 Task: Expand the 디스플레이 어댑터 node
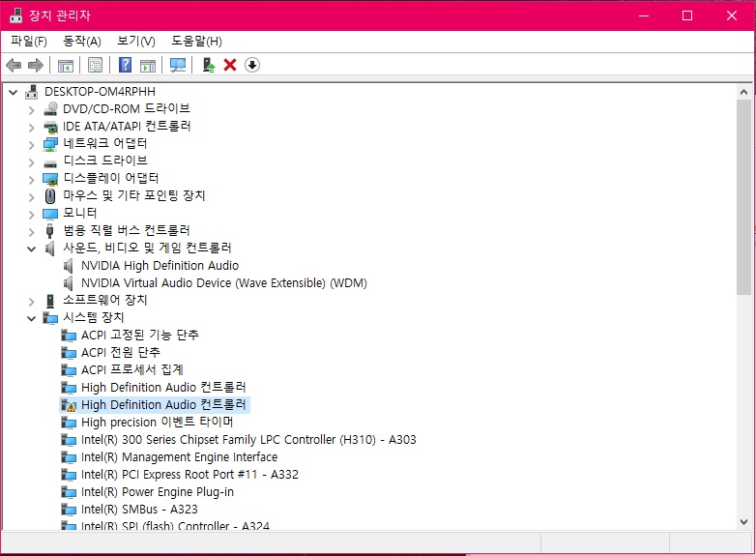tap(31, 180)
